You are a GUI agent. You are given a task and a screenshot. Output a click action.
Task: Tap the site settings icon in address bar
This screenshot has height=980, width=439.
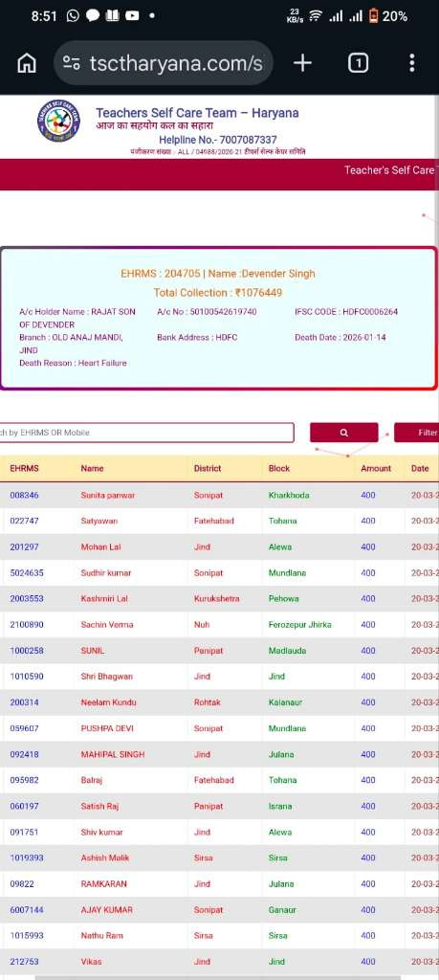pyautogui.click(x=72, y=63)
